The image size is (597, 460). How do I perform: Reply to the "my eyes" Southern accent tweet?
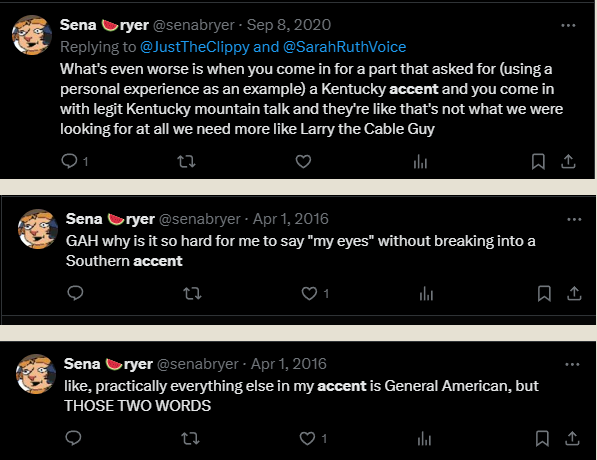75,293
